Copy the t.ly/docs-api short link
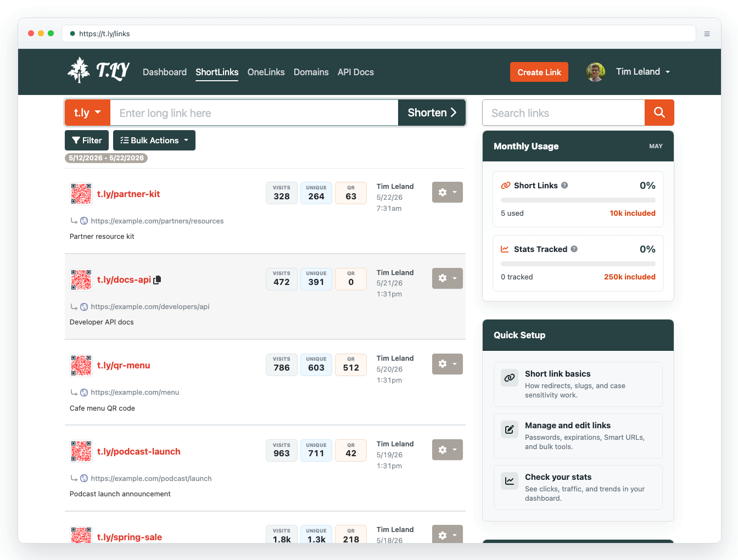This screenshot has height=560, width=738. click(157, 279)
